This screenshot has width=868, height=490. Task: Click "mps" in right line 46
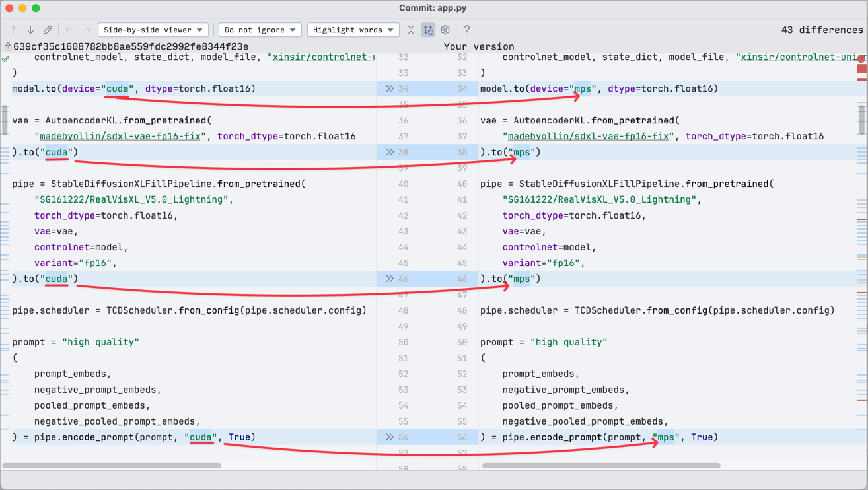coord(522,279)
